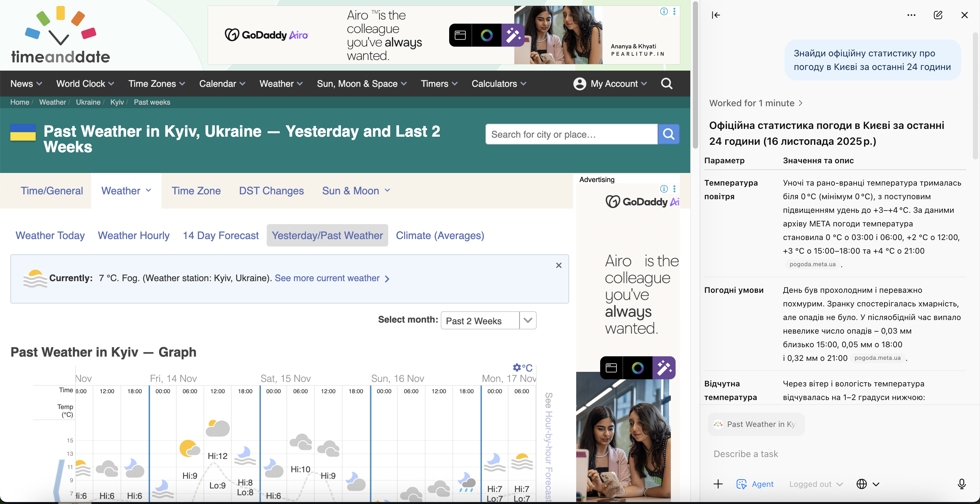The image size is (980, 504).
Task: Open the globe language dropdown
Action: pos(868,484)
